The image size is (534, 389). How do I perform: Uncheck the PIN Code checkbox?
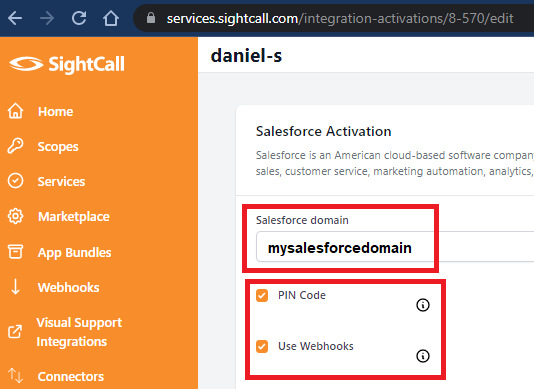point(262,295)
